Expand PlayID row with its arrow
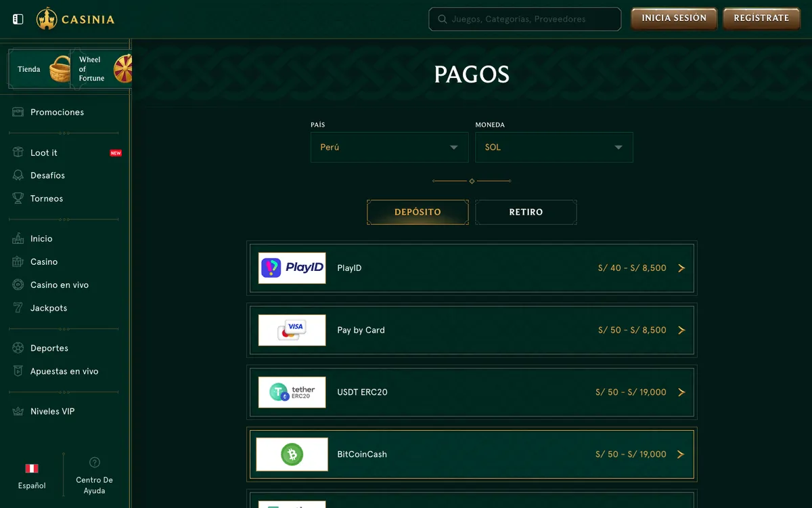Screen dimensions: 812x508 pos(681,268)
